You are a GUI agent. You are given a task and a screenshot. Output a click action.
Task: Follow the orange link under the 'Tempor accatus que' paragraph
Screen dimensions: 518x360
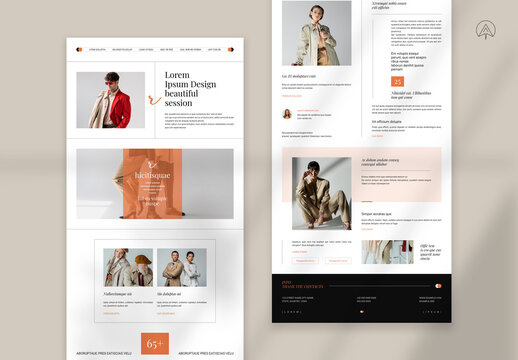pos(367,229)
